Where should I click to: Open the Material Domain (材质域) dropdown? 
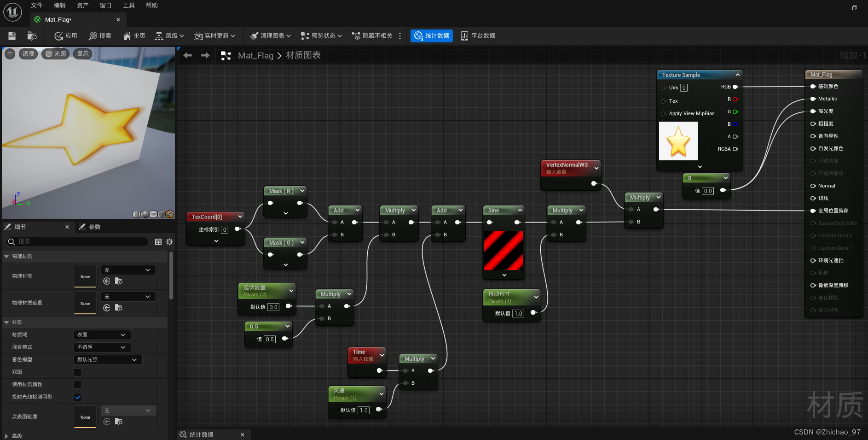tap(102, 335)
